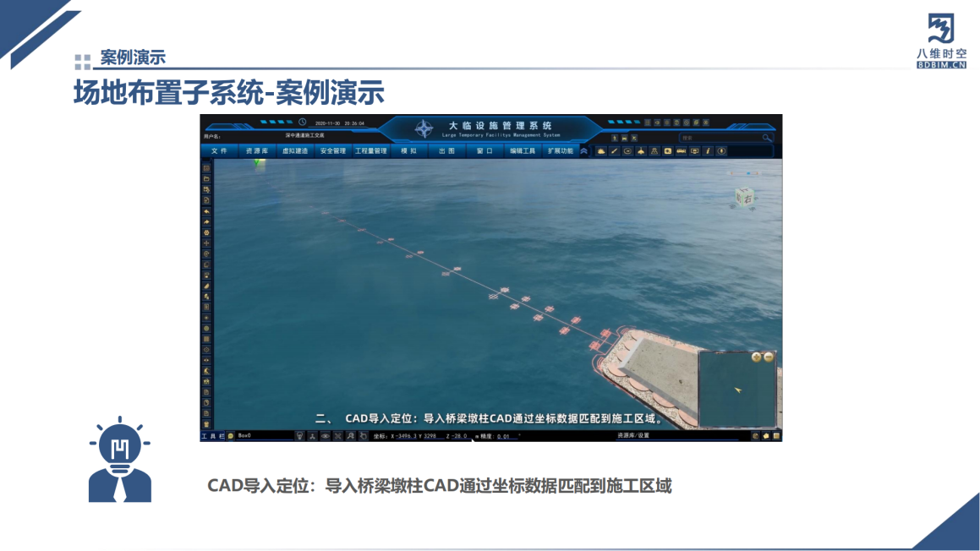
Task: Select the ship icon in top-right toolbar
Action: (x=601, y=151)
